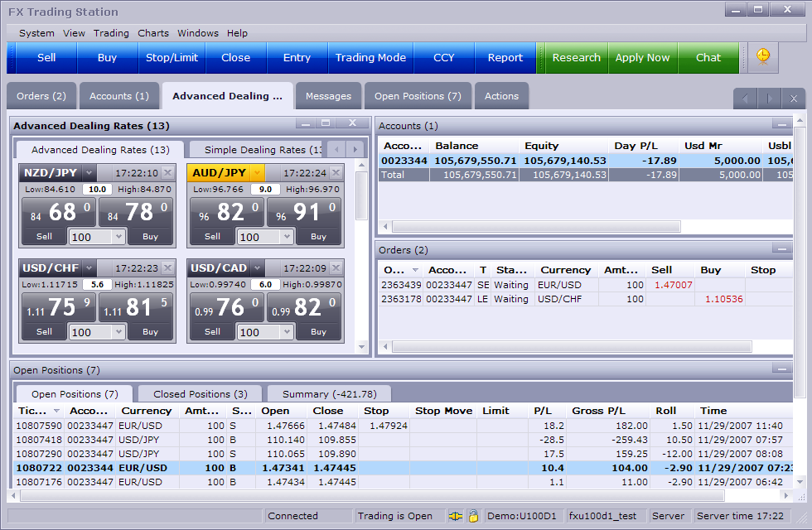Switch to the Messages tab
This screenshot has width=812, height=530.
coord(328,96)
